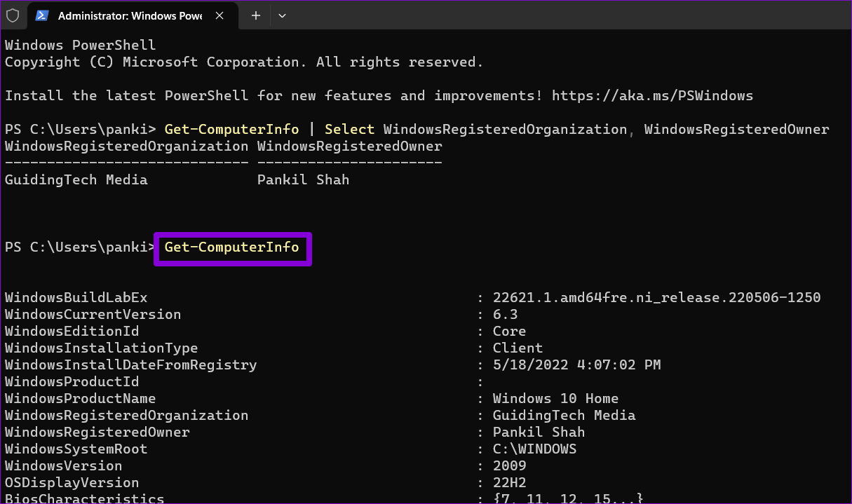The width and height of the screenshot is (852, 504).
Task: Click the highlighted Get-ComputerInfo command
Action: pos(231,247)
